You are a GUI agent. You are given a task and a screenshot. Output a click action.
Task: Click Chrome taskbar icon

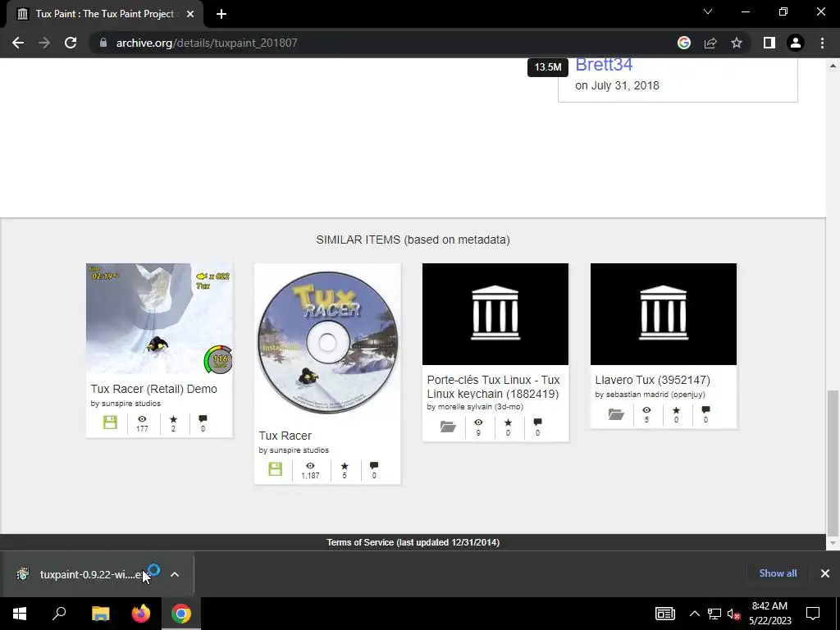181,614
